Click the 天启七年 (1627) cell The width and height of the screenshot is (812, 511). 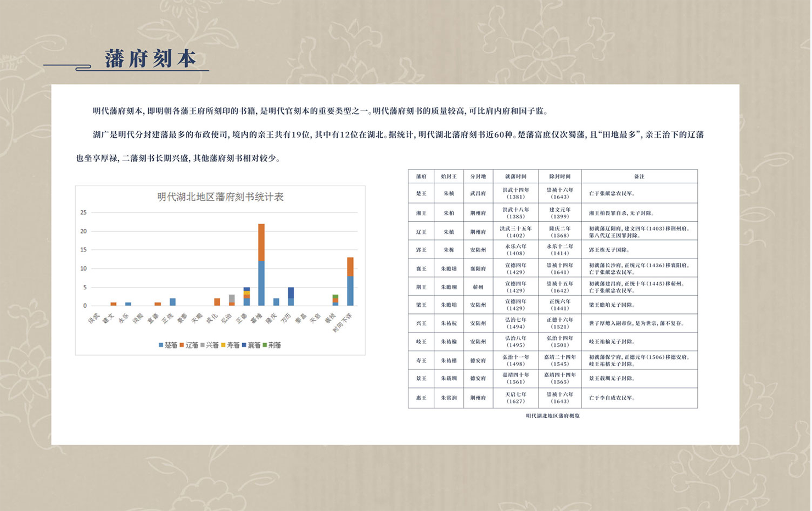[516, 398]
